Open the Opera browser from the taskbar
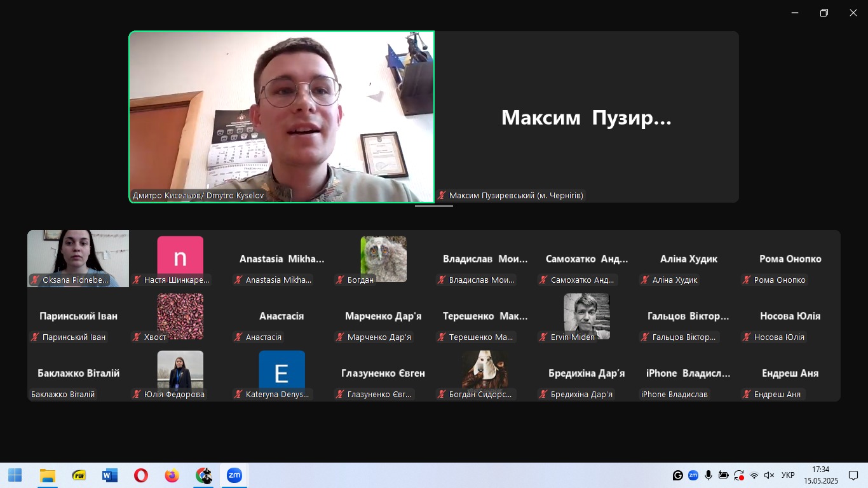 [140, 475]
